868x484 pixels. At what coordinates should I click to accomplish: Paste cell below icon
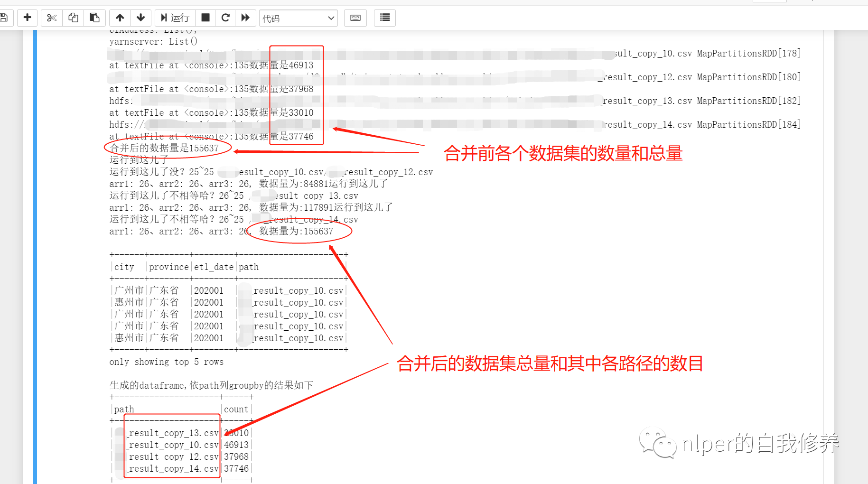tap(94, 18)
